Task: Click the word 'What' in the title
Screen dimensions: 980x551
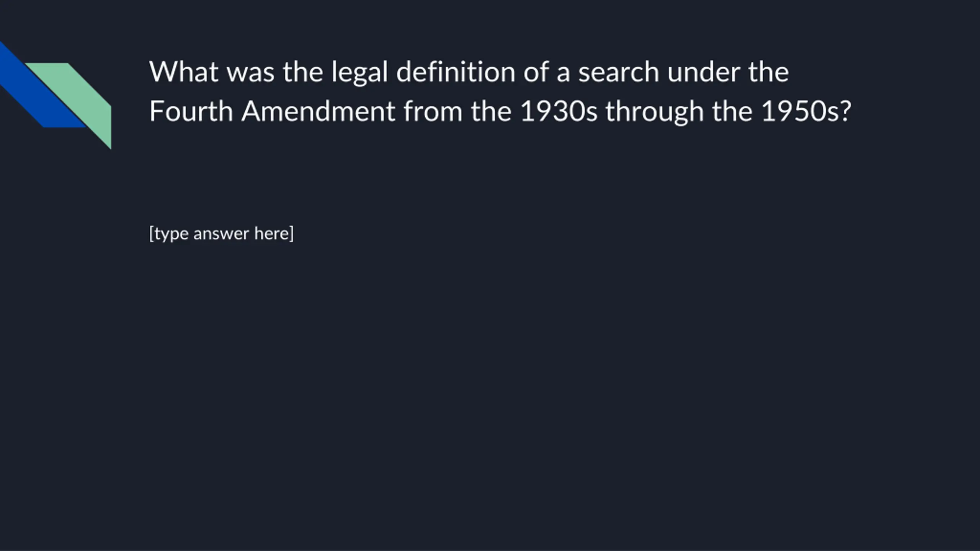Action: 183,72
